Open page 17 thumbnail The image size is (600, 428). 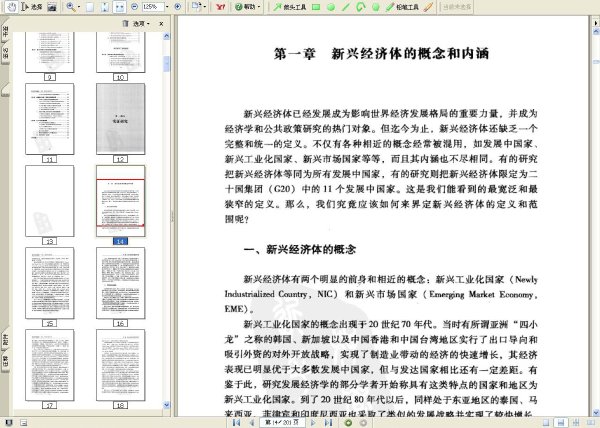tap(50, 365)
